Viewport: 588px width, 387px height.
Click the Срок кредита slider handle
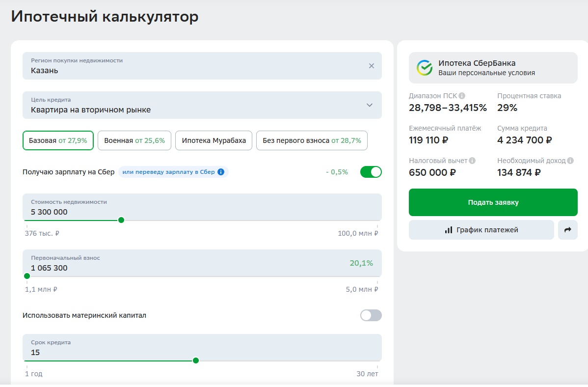pyautogui.click(x=196, y=360)
